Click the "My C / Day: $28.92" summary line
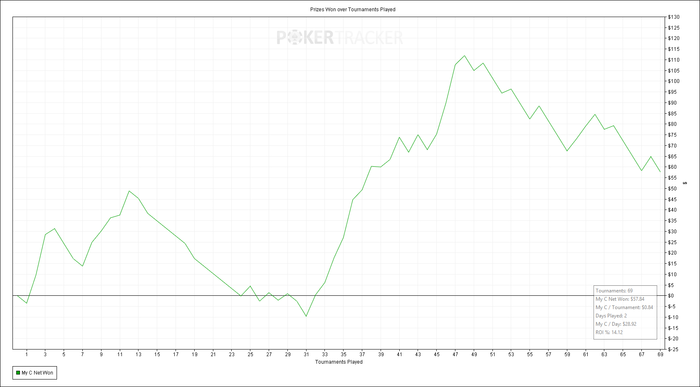 [616, 324]
